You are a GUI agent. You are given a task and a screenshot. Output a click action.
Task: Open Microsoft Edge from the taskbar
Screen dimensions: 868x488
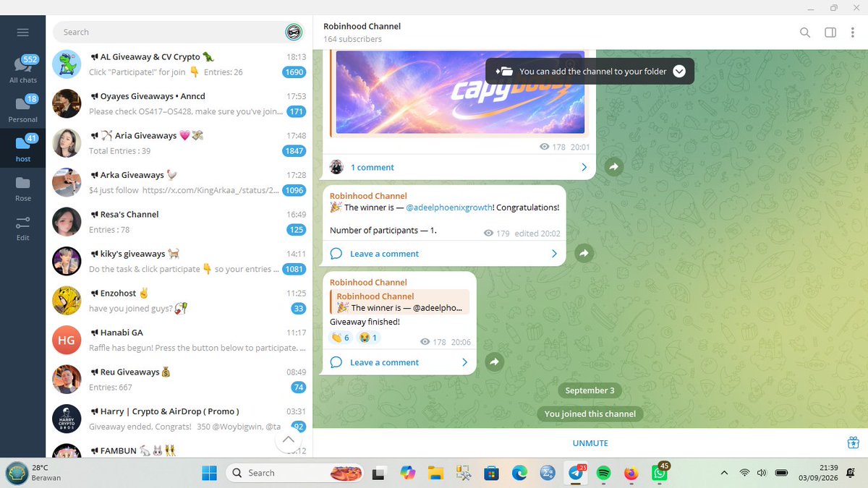click(519, 473)
